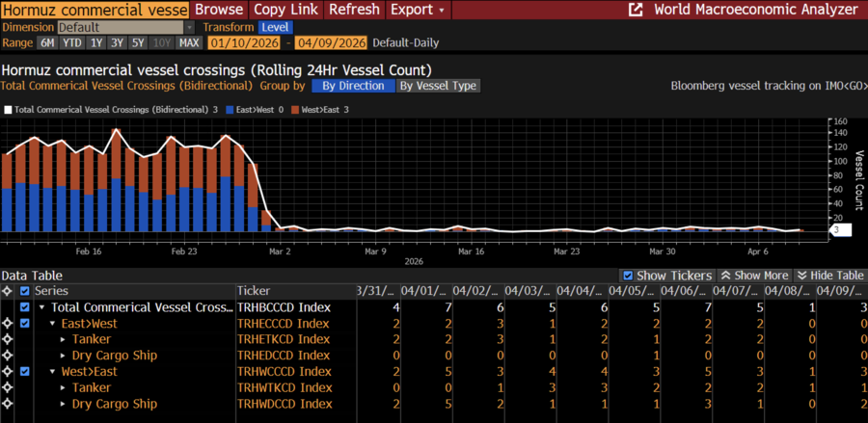Image resolution: width=868 pixels, height=423 pixels.
Task: Open the Dimension Default dropdown
Action: click(127, 27)
